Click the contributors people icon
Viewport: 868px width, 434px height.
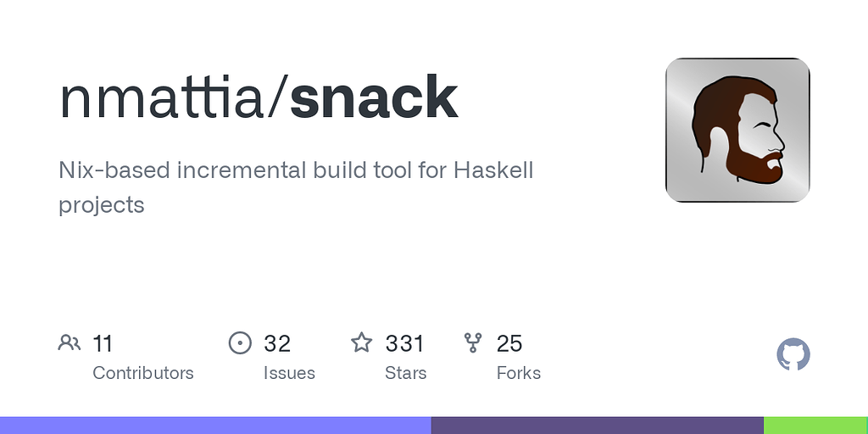coord(70,342)
